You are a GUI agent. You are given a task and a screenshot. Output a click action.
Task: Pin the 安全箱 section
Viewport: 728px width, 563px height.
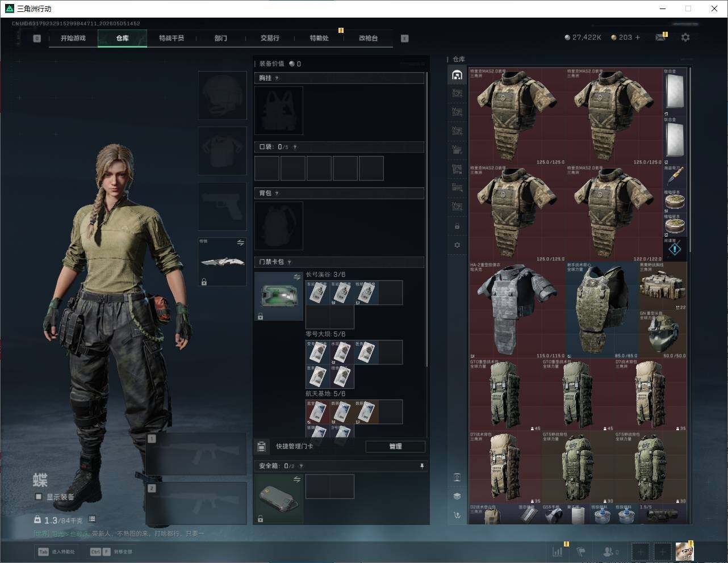click(x=421, y=466)
